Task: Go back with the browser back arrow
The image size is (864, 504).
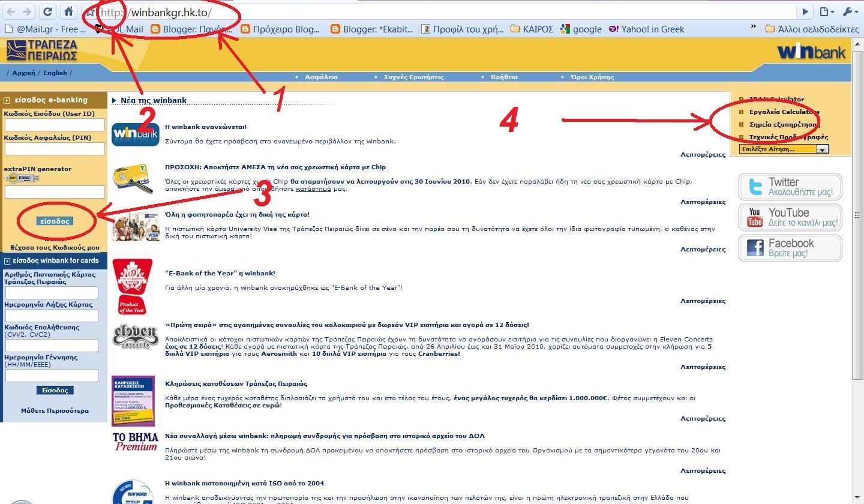Action: [10, 11]
